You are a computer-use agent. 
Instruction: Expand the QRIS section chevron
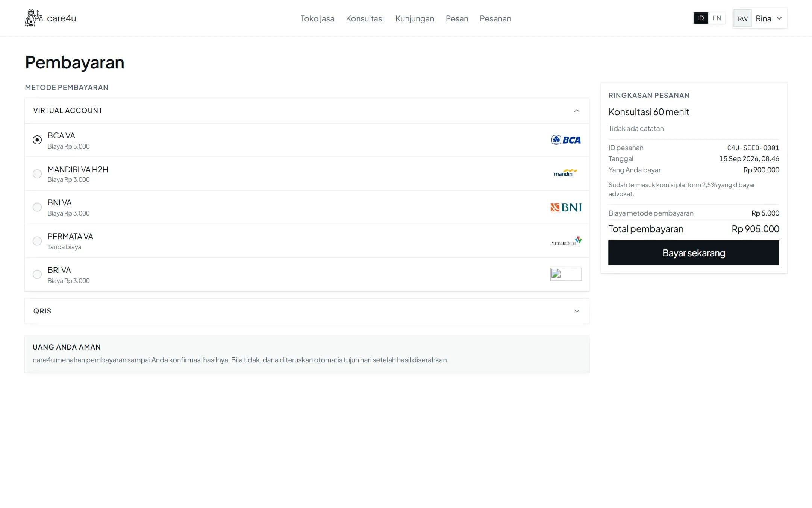pos(577,311)
